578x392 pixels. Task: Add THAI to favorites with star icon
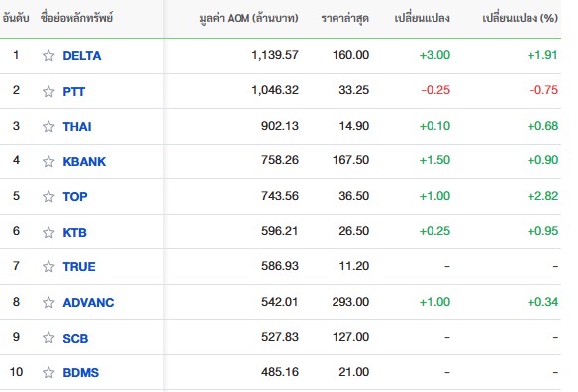48,126
